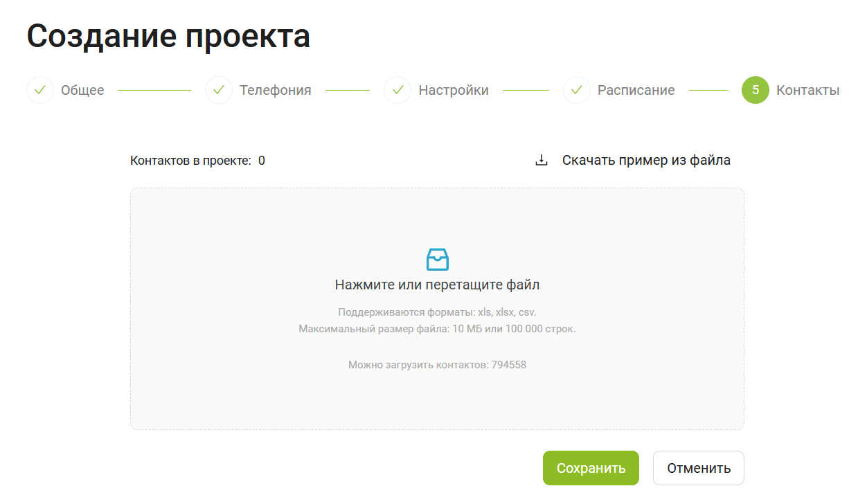Click the Контактов в проекте counter

click(x=197, y=161)
